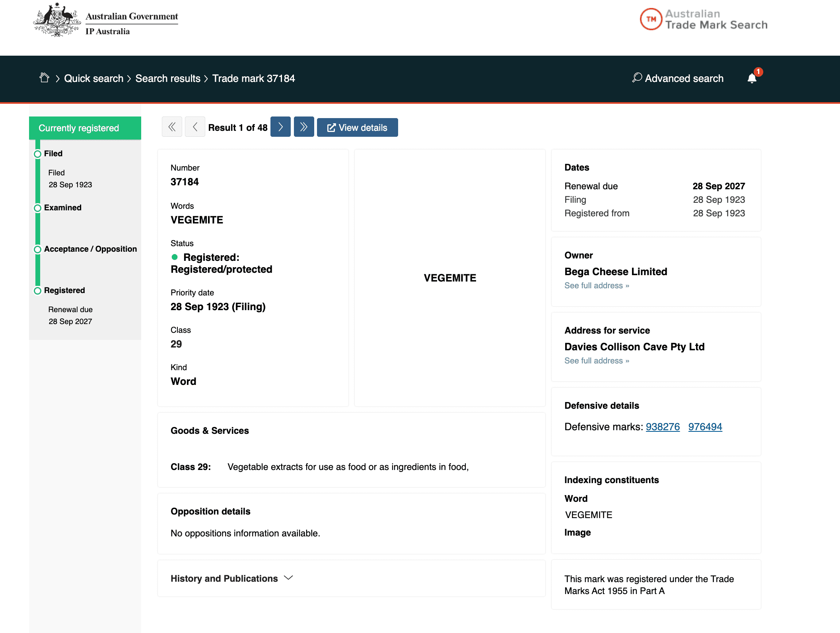Select the Acceptance / Opposition timeline stage

point(90,249)
